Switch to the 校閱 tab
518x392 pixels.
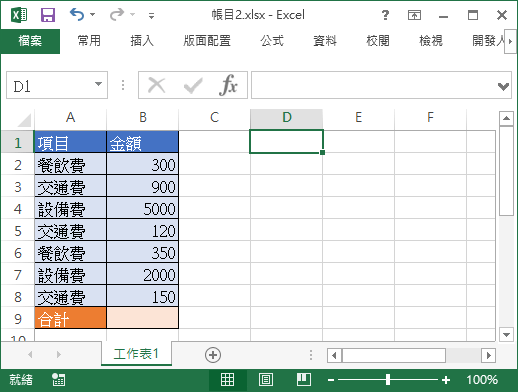(378, 41)
